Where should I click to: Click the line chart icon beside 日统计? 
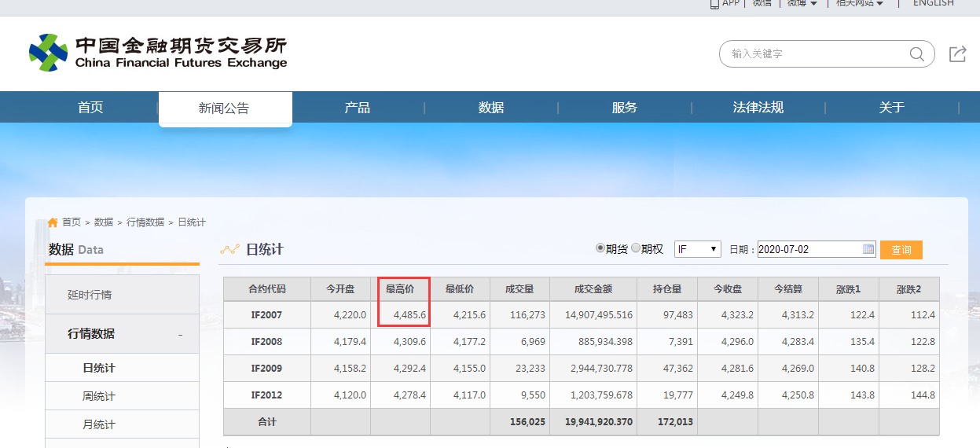(229, 250)
